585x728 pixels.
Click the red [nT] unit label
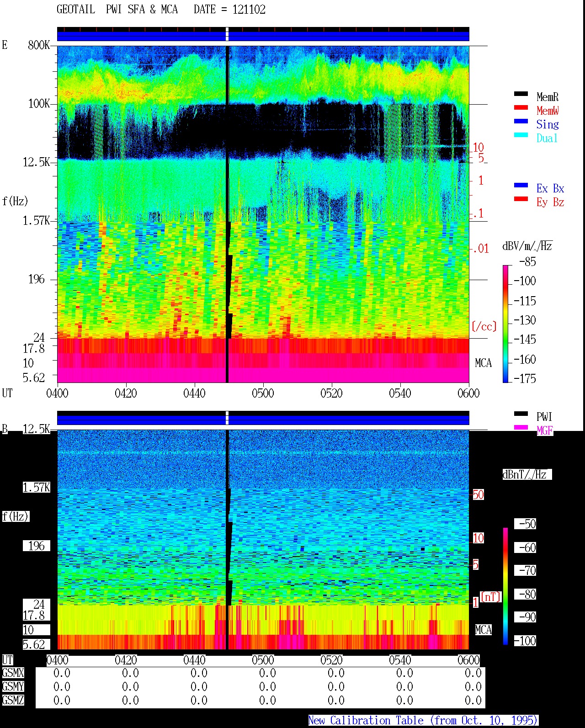point(491,597)
